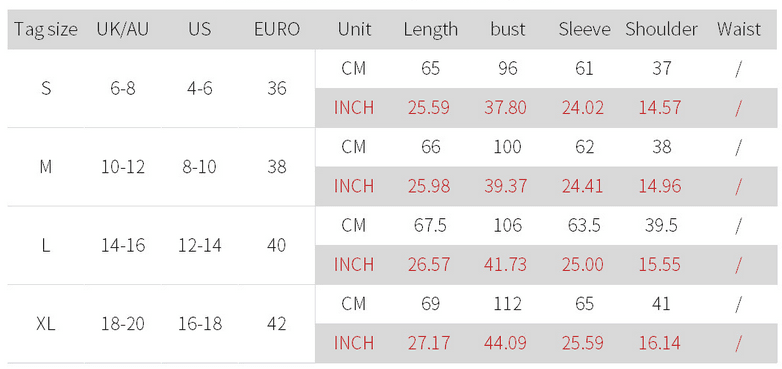This screenshot has height=369, width=782.
Task: Click the EURO column header
Action: 277,29
